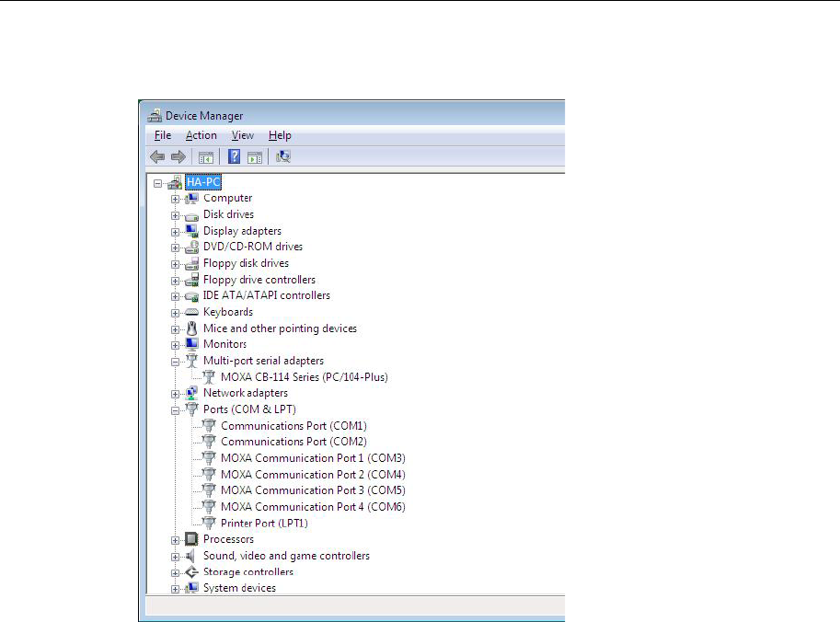Click the Multi-port serial adapters icon
The height and width of the screenshot is (622, 840).
tap(191, 361)
